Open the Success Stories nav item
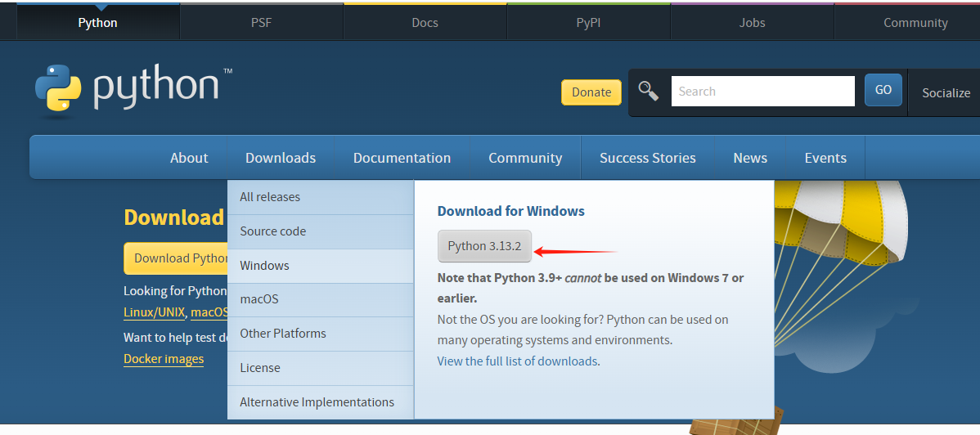980x435 pixels. [x=647, y=158]
